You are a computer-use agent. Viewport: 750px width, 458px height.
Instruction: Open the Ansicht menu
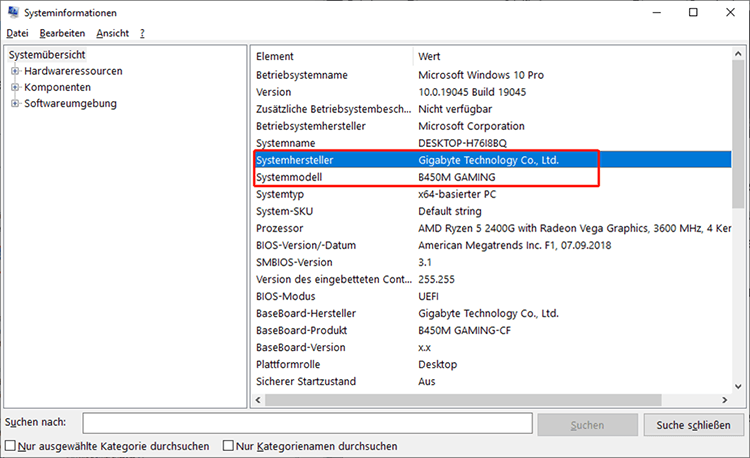pyautogui.click(x=112, y=33)
